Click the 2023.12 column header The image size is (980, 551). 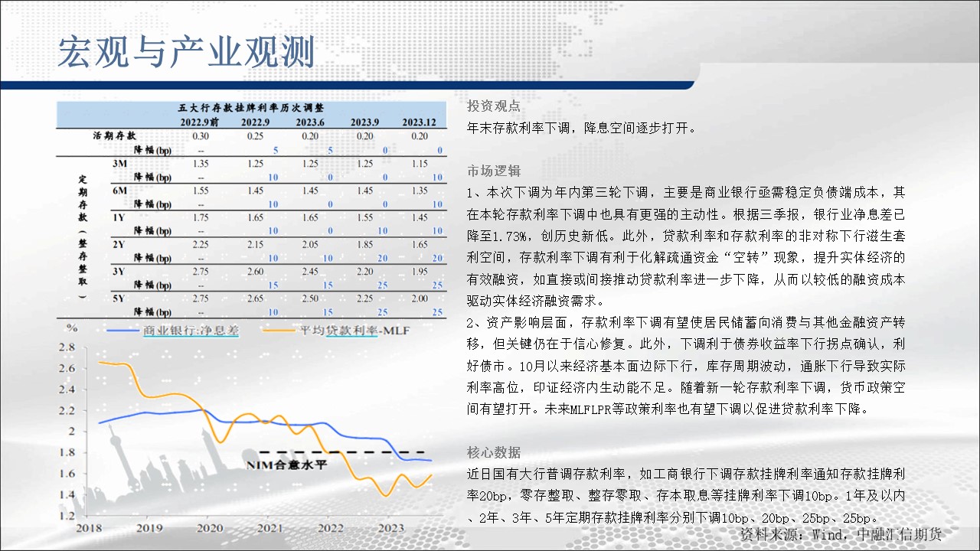[420, 122]
